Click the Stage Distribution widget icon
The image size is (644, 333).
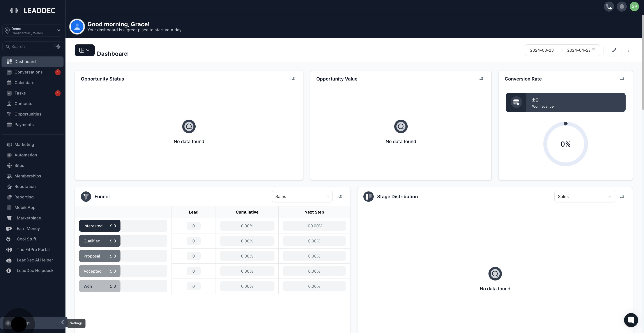point(368,196)
